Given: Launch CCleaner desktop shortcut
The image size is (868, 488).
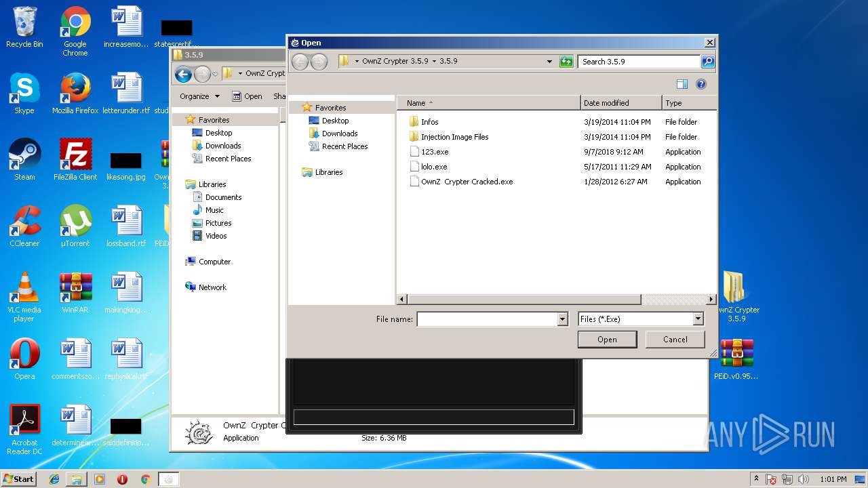Looking at the screenshot, I should (x=24, y=226).
